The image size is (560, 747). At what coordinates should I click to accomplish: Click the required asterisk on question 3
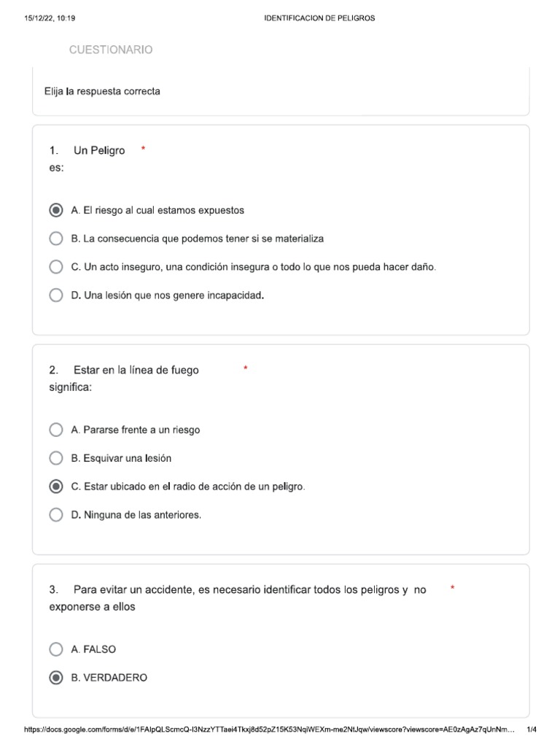coord(453,588)
